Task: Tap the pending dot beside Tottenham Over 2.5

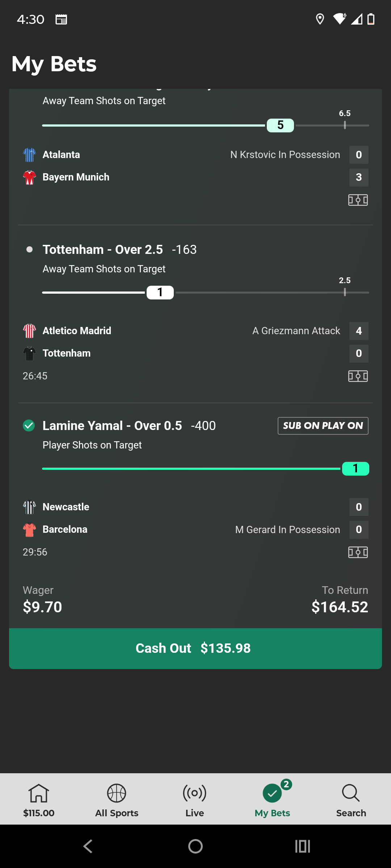Action: (x=30, y=250)
